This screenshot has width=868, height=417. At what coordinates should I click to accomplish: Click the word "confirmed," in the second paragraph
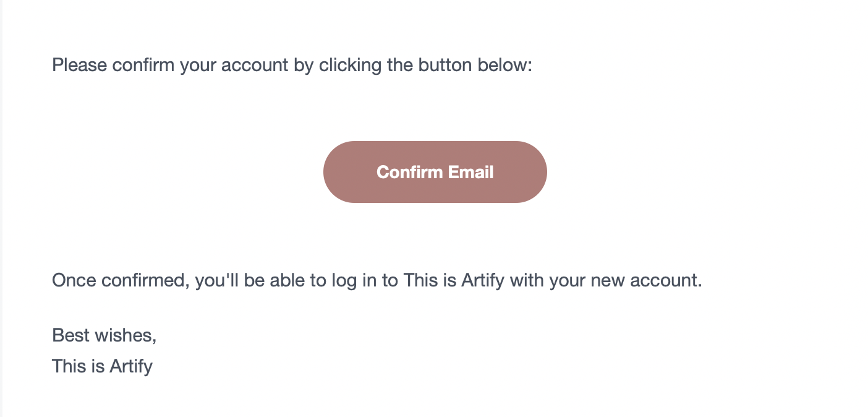click(x=145, y=281)
